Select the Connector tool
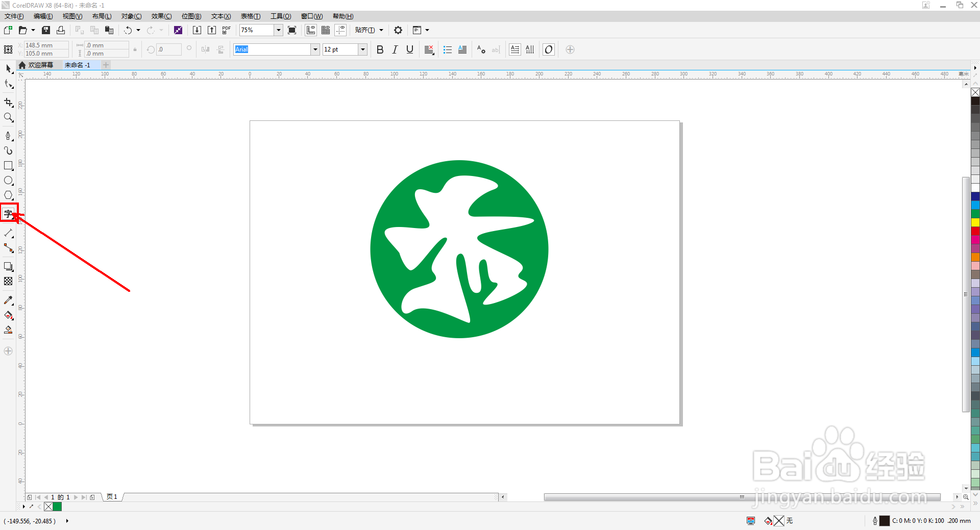The image size is (980, 530). click(x=8, y=248)
